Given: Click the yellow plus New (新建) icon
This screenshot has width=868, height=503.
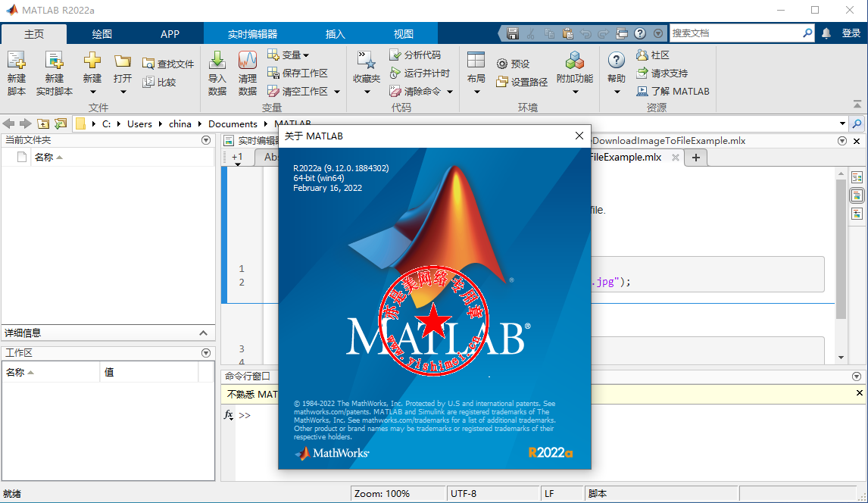Looking at the screenshot, I should pos(92,60).
